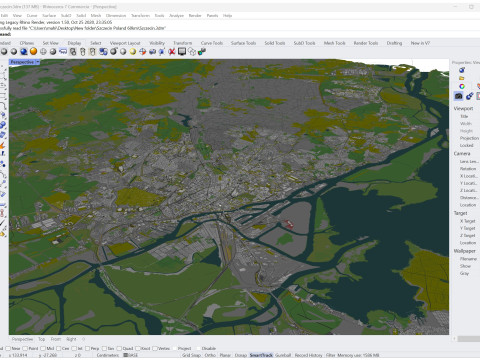This screenshot has height=360, width=480.
Task: Enable the Tan osnap checkbox
Action: point(104,348)
